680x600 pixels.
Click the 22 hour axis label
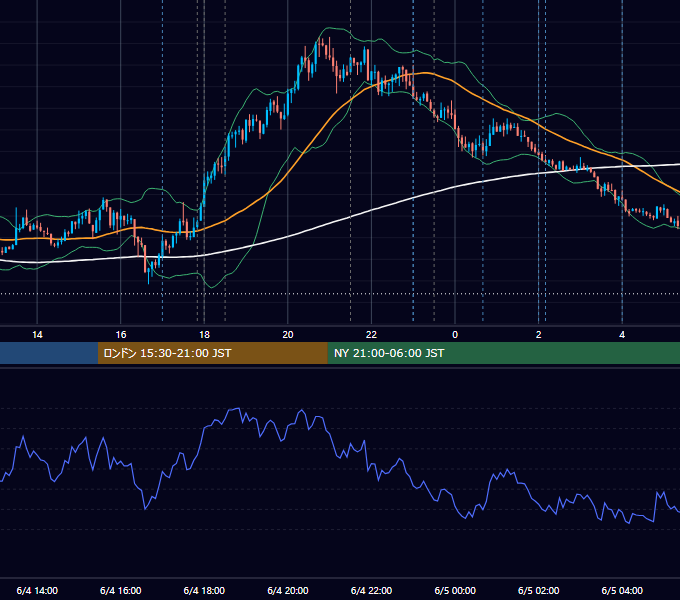tap(371, 335)
